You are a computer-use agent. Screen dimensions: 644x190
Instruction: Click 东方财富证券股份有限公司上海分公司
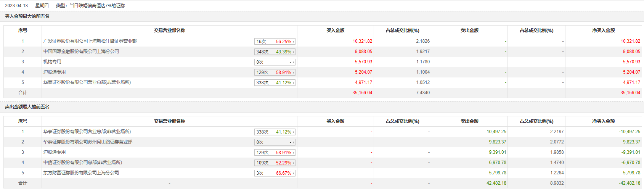tap(81, 173)
